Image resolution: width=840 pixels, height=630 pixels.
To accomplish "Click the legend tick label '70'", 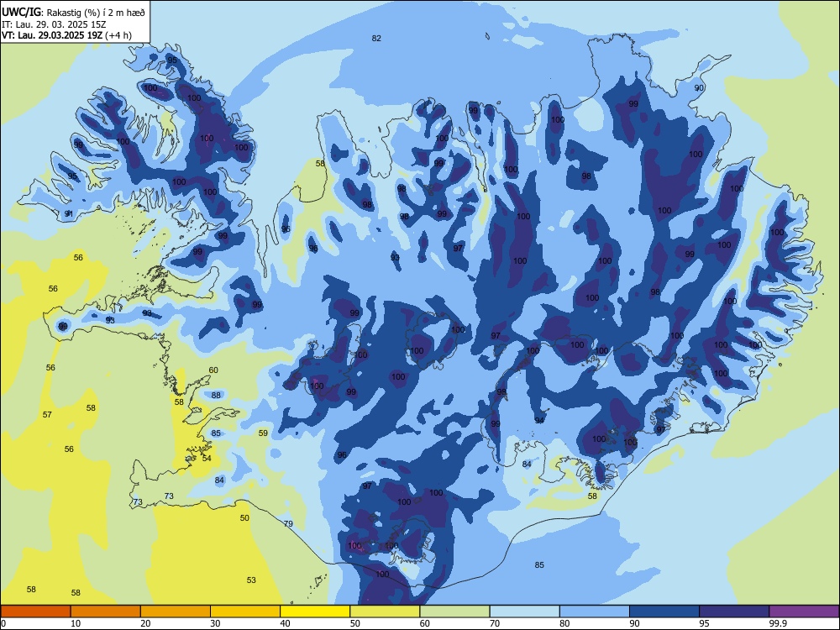I will [x=495, y=623].
